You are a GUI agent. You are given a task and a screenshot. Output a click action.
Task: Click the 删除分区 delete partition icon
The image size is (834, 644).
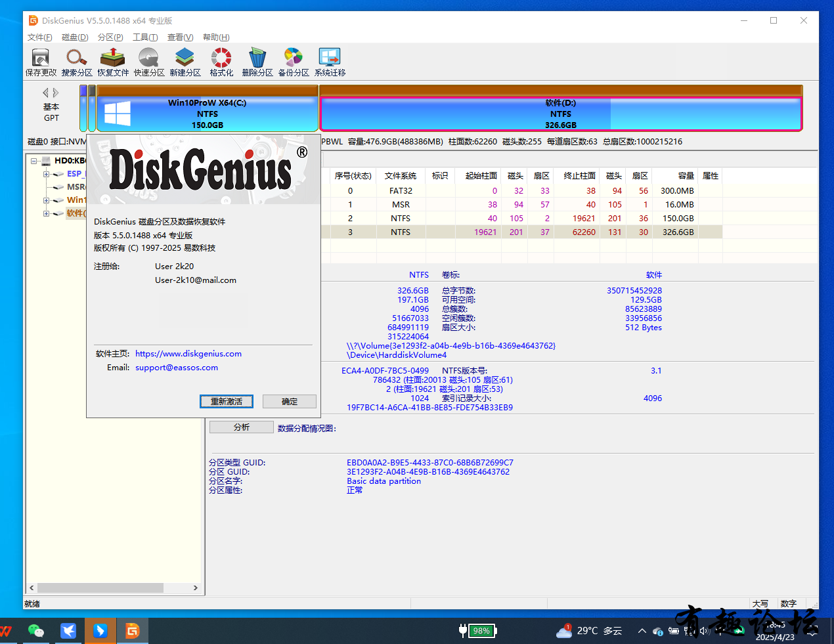coord(257,62)
